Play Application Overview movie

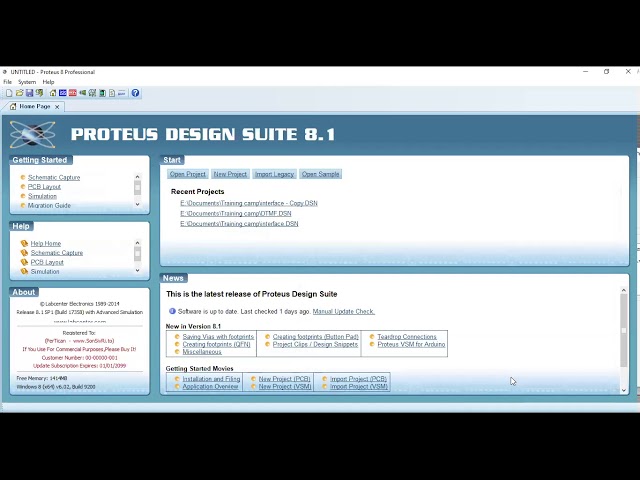point(210,386)
